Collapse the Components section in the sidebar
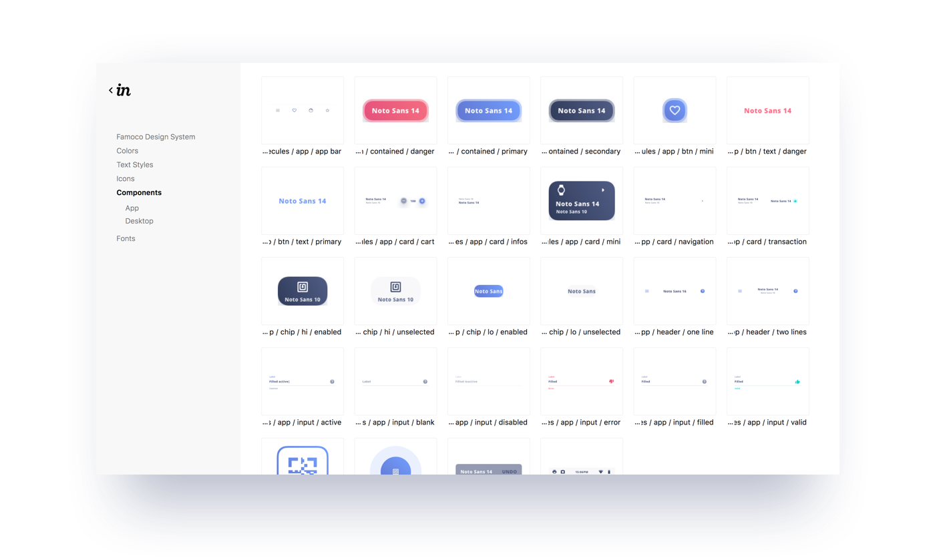Screen dimensions: 935x560 (x=139, y=192)
